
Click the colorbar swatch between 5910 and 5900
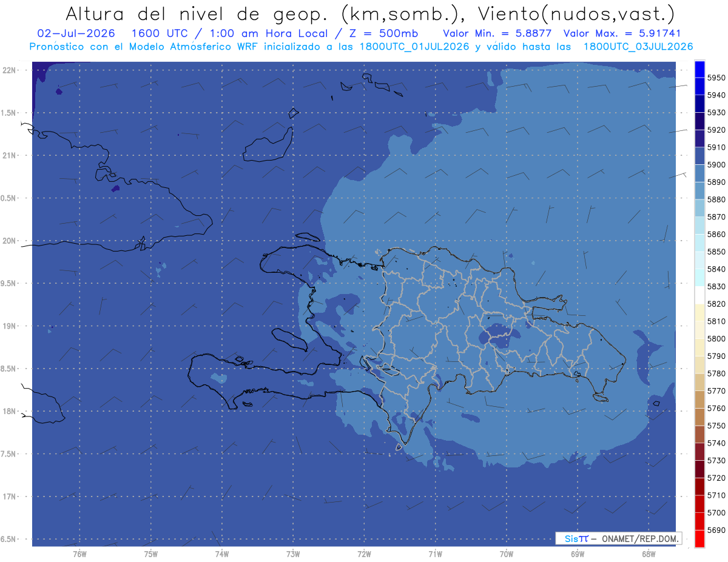[699, 156]
